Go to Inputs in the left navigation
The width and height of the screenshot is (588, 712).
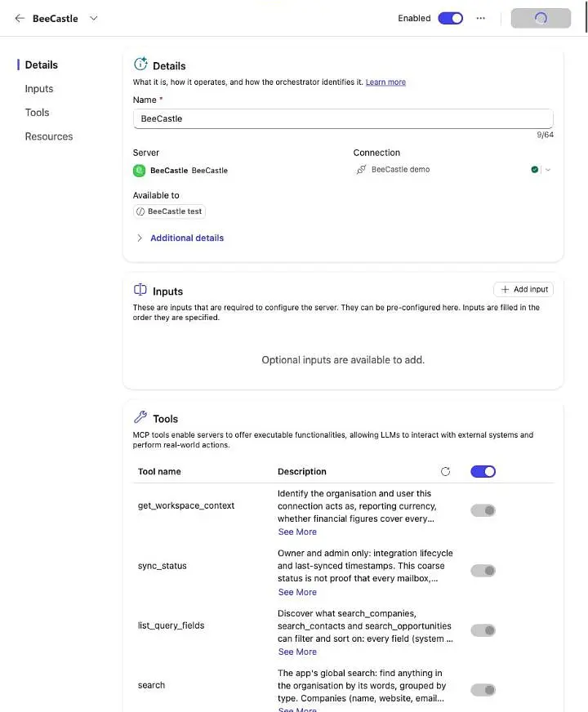click(x=39, y=89)
